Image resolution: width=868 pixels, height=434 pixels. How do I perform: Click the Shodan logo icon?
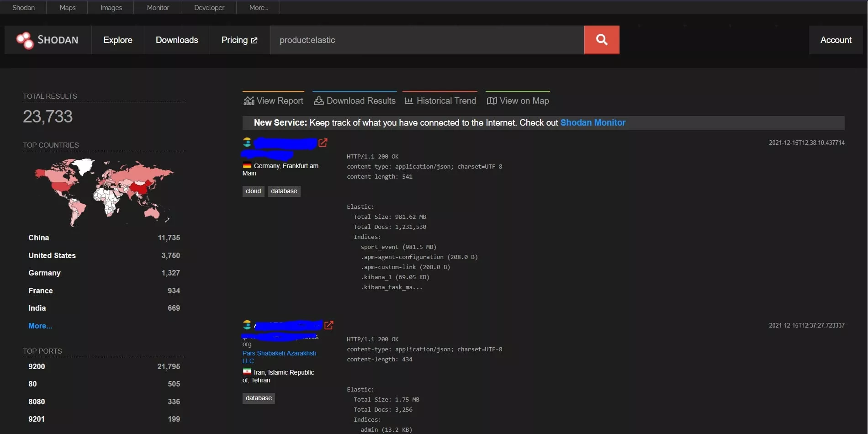point(25,40)
